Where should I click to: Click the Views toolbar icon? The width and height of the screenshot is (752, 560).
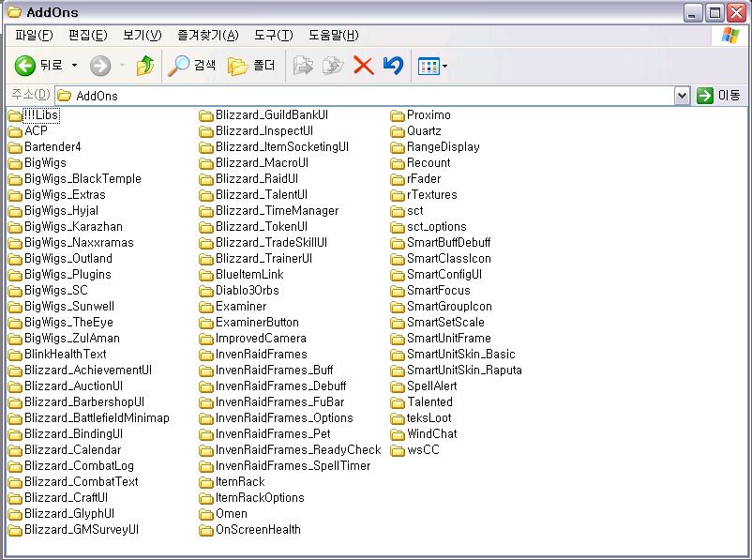tap(429, 66)
